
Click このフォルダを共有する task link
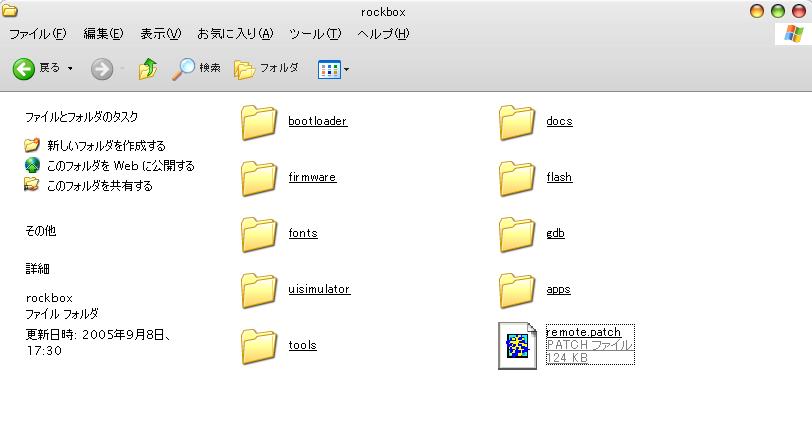coord(99,185)
